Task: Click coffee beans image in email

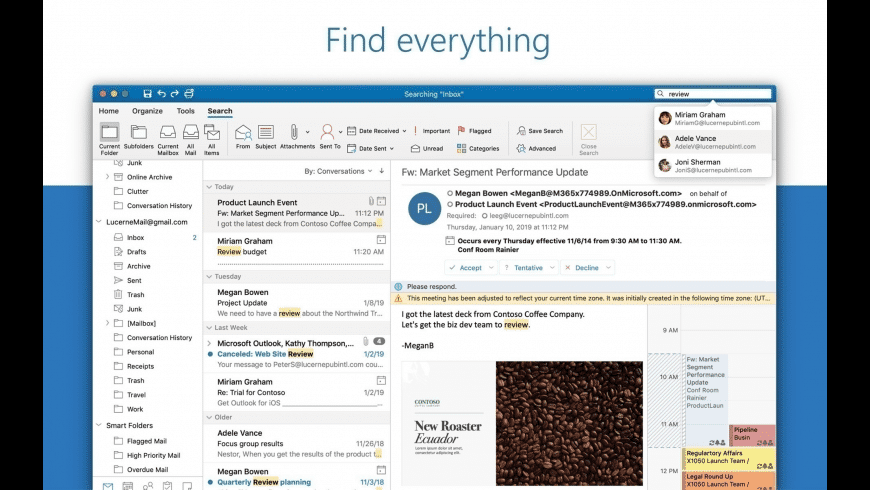Action: (x=569, y=423)
